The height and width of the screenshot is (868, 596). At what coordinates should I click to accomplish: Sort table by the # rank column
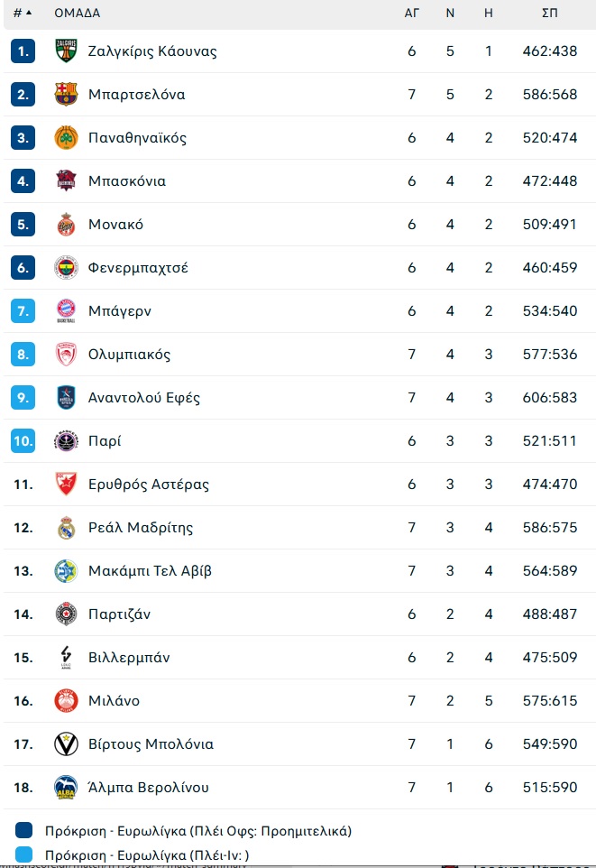click(x=23, y=13)
